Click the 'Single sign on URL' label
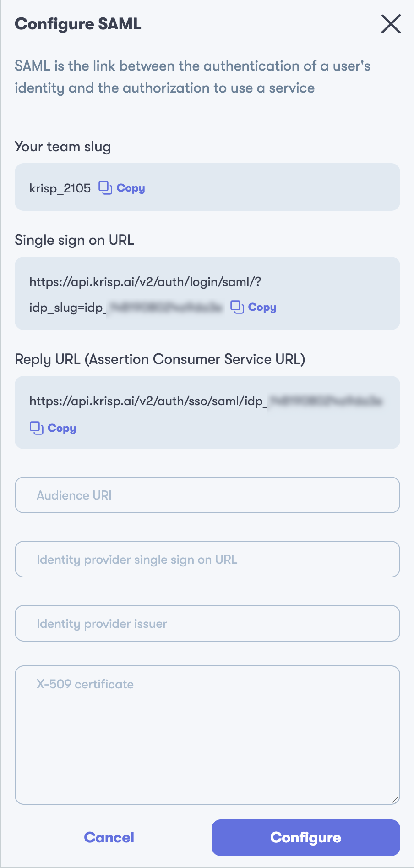This screenshot has width=414, height=868. coord(75,240)
